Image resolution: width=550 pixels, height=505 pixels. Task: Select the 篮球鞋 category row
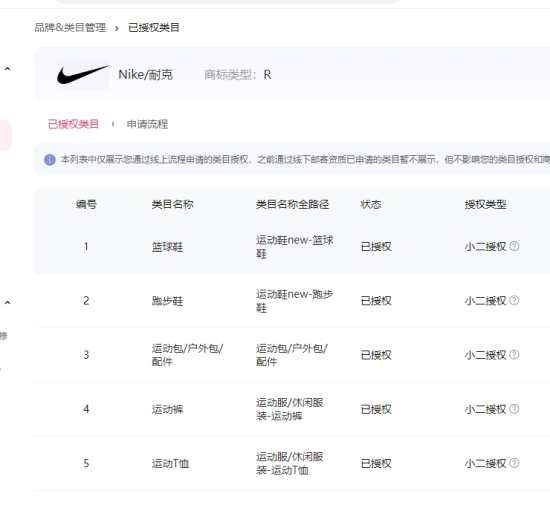[x=292, y=247]
